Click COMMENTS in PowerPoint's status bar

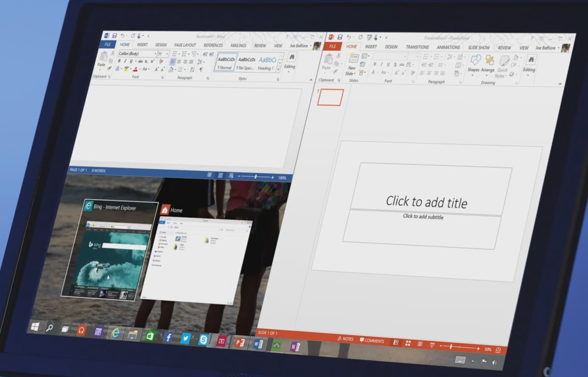(x=371, y=341)
